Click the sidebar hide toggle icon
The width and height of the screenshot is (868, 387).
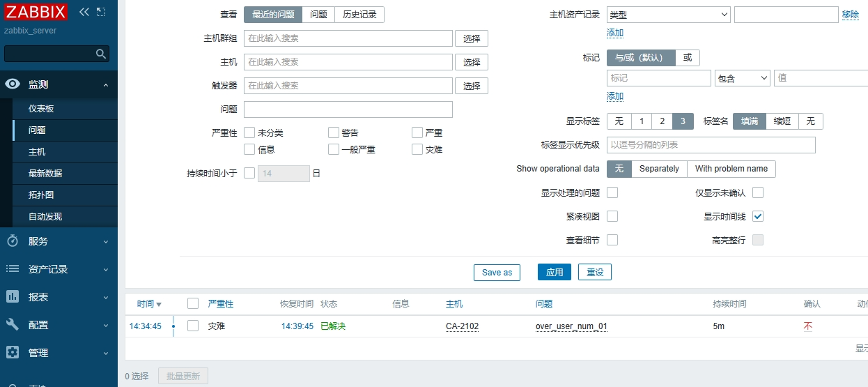click(x=101, y=12)
